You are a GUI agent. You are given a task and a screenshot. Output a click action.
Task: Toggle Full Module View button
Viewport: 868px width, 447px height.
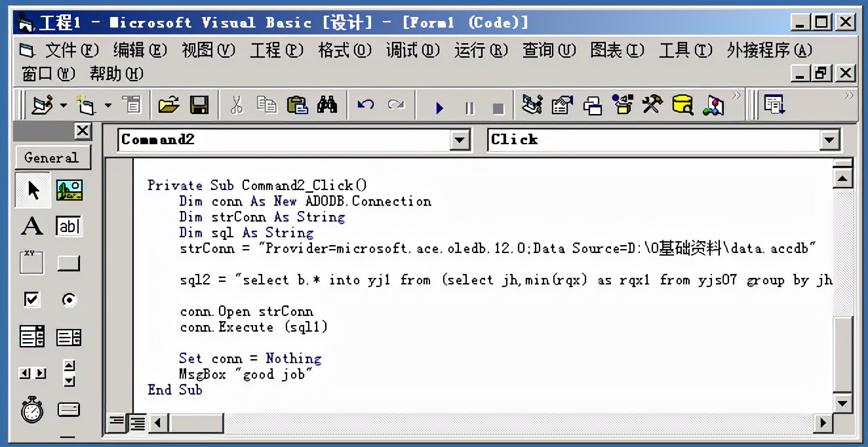pos(137,423)
